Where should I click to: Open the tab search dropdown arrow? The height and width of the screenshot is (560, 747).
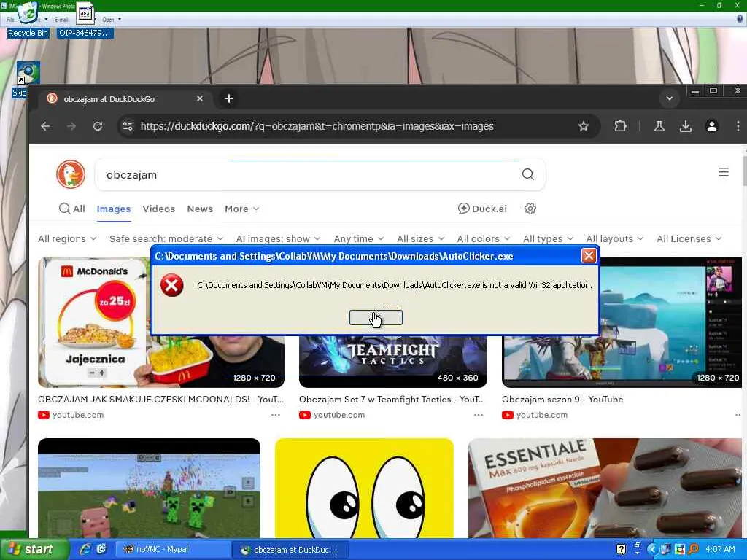[670, 98]
